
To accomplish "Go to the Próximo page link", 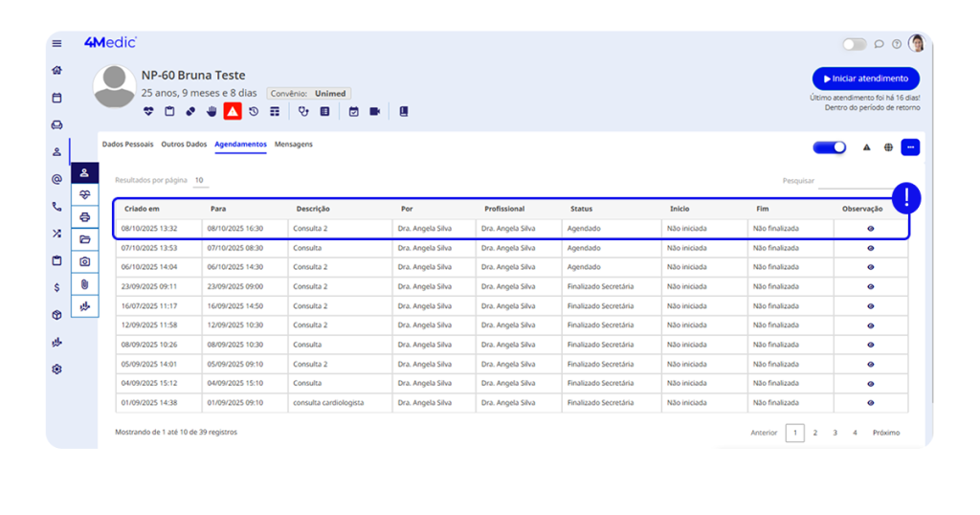I will click(x=885, y=433).
